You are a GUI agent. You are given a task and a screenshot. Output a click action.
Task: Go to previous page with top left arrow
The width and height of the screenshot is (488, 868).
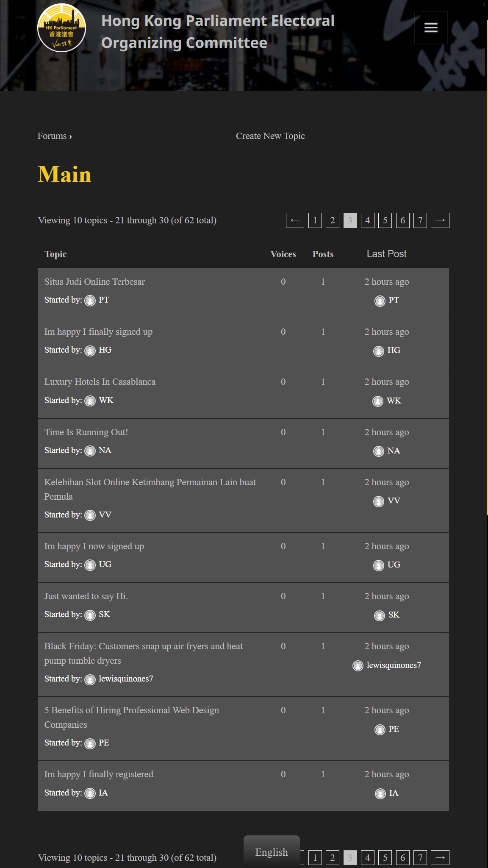(x=295, y=220)
